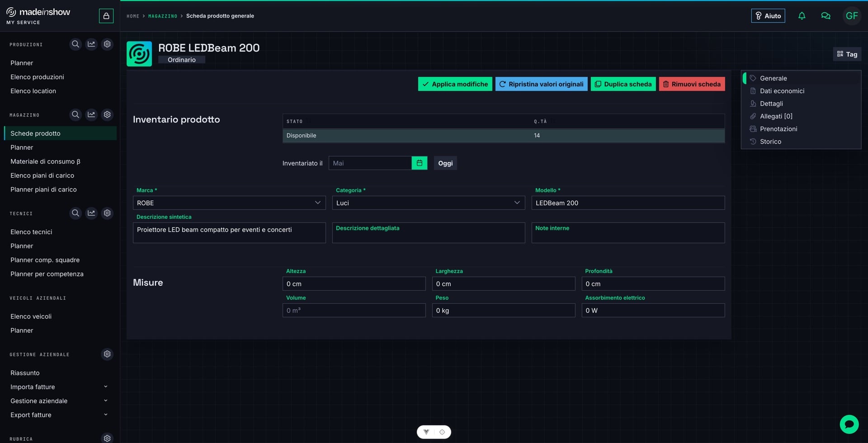Screen dimensions: 868x443
Task: Open live chat support bubble
Action: point(849,424)
